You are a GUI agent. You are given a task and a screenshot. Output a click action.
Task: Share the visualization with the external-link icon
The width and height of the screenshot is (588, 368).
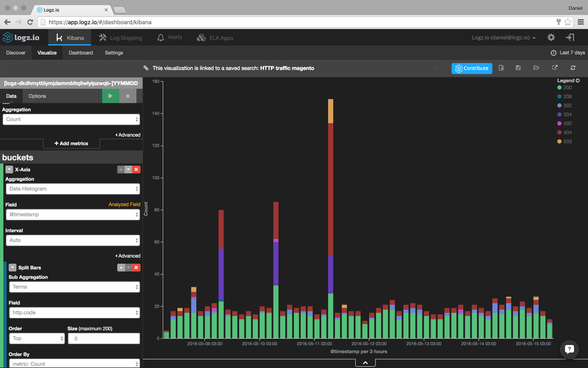555,67
